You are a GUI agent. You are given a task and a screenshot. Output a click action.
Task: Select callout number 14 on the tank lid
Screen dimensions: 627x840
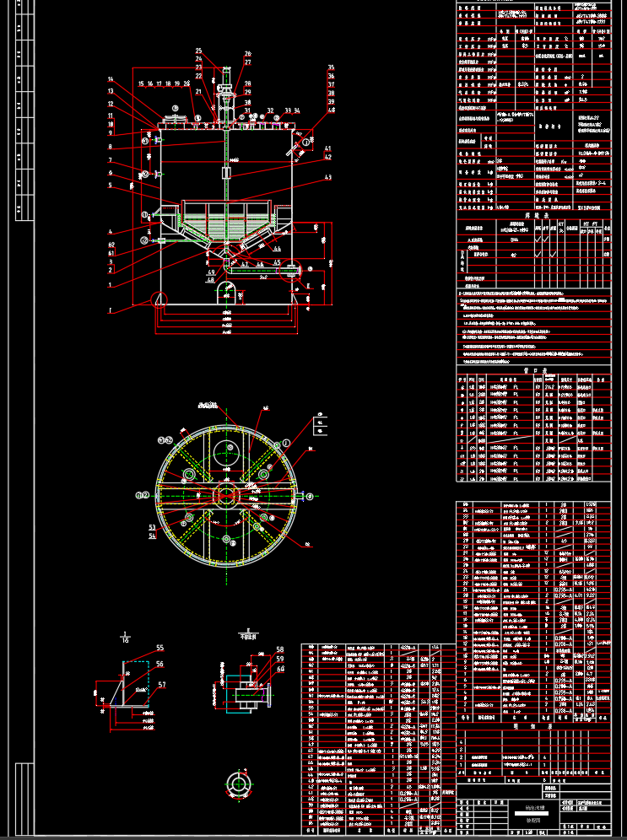111,79
